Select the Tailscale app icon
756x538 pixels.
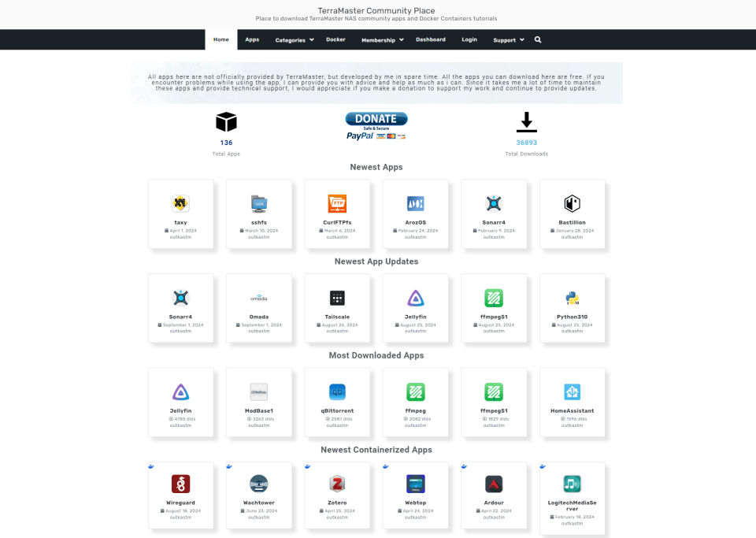pos(337,298)
